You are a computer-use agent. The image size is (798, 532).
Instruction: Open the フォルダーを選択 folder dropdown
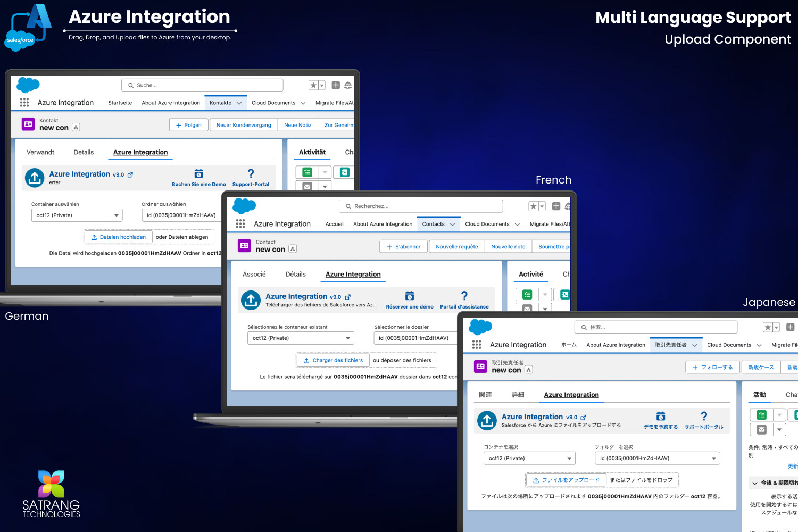(657, 458)
